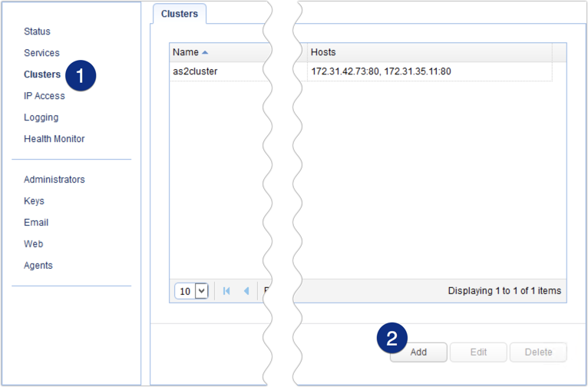Click the Delete button
588x387 pixels.
click(x=538, y=352)
